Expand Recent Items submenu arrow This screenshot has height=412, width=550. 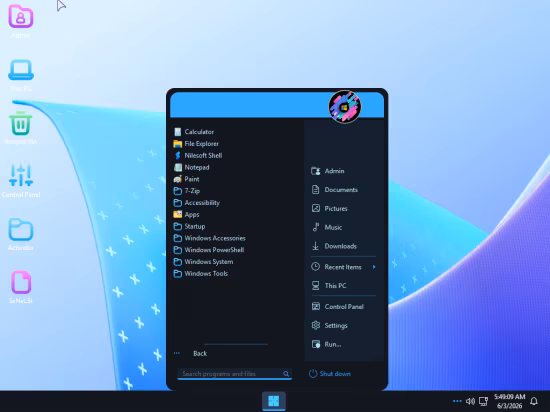[374, 267]
